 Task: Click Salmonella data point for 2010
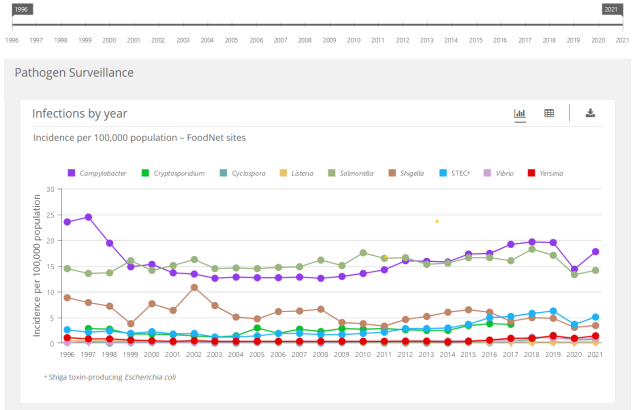point(362,253)
